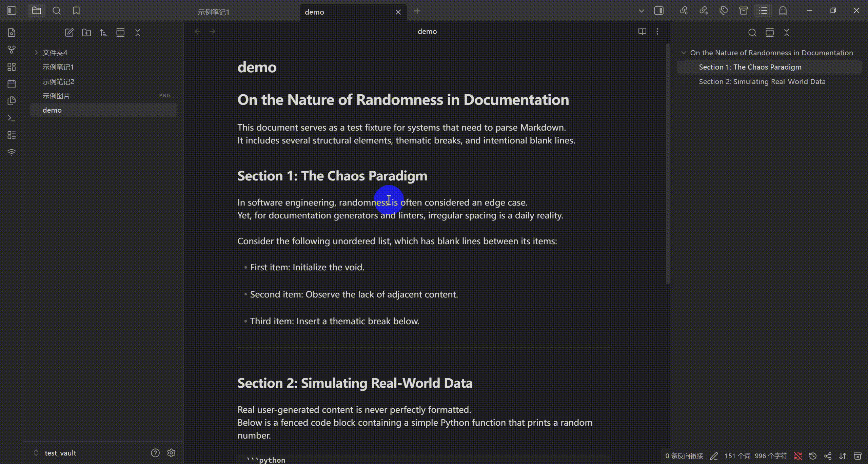Open the archive box panel icon
The image size is (868, 464).
click(x=743, y=11)
